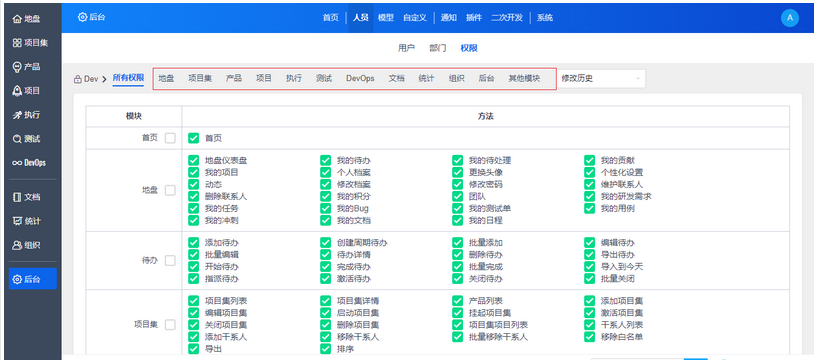Filter permissions by 执行 module tab
816x360 pixels.
pyautogui.click(x=294, y=79)
